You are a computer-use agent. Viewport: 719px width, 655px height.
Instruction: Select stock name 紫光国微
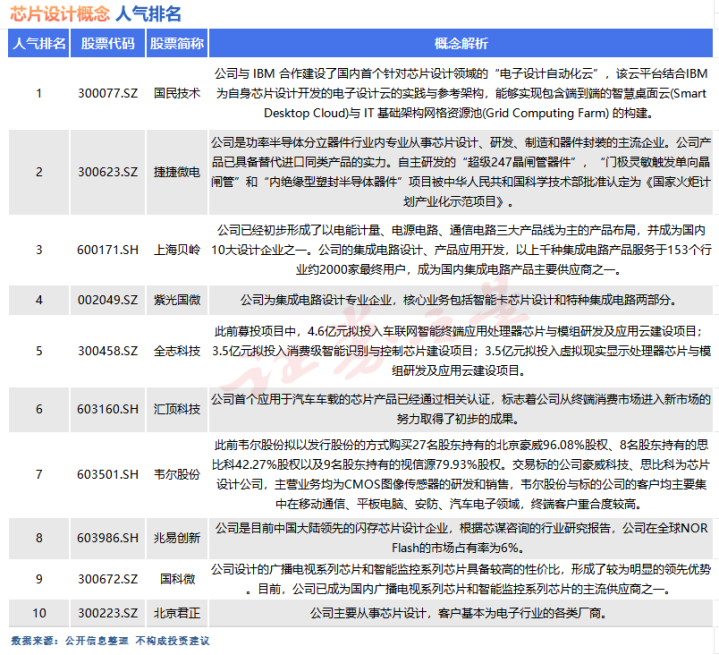pyautogui.click(x=177, y=300)
